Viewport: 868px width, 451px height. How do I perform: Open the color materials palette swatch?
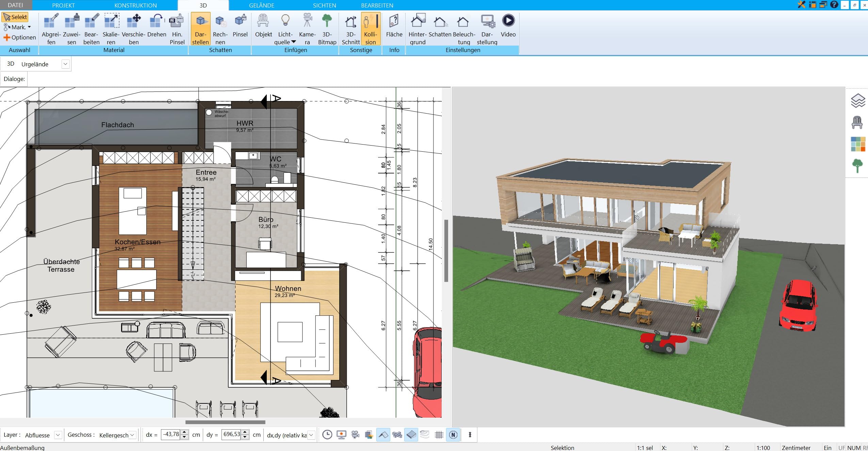pos(858,144)
